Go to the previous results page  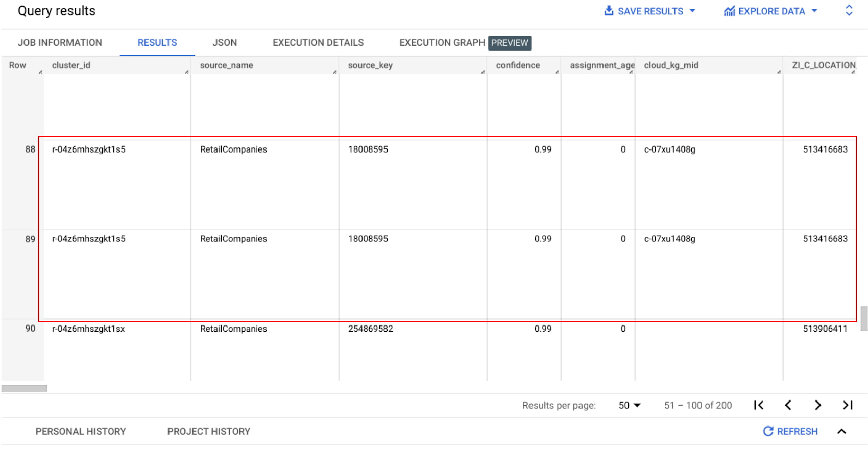[x=788, y=405]
